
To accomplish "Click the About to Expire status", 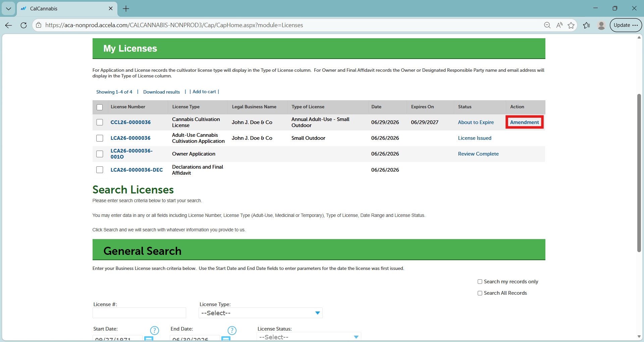I will coord(476,122).
